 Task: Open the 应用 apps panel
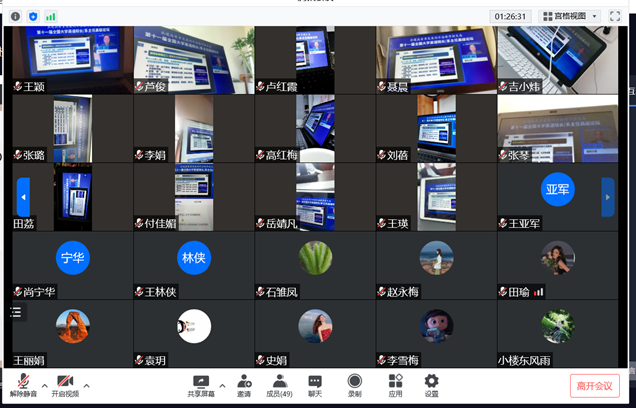coord(395,385)
